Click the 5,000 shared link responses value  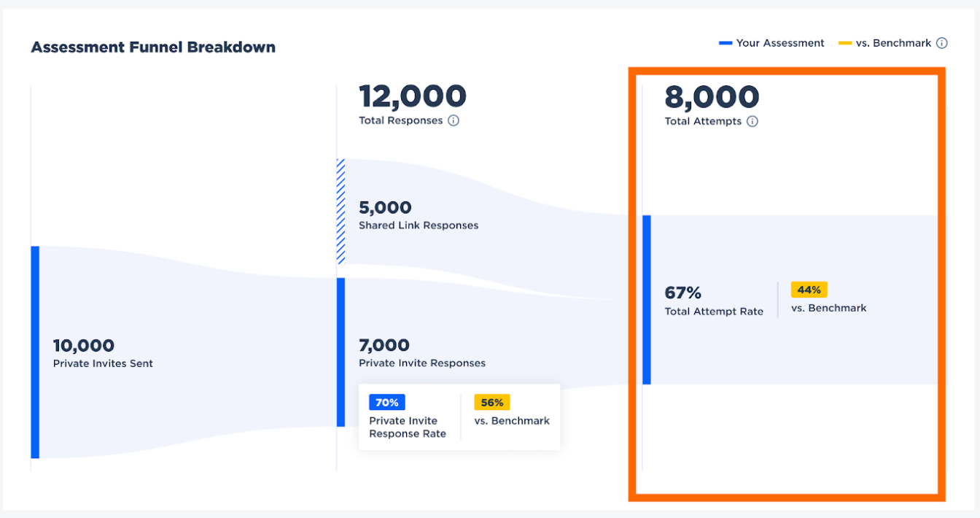click(385, 207)
